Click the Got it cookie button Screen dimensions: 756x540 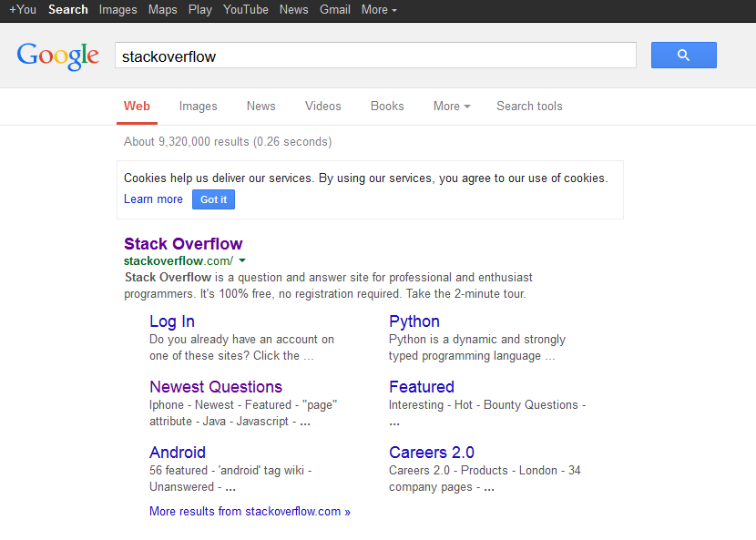coord(213,199)
